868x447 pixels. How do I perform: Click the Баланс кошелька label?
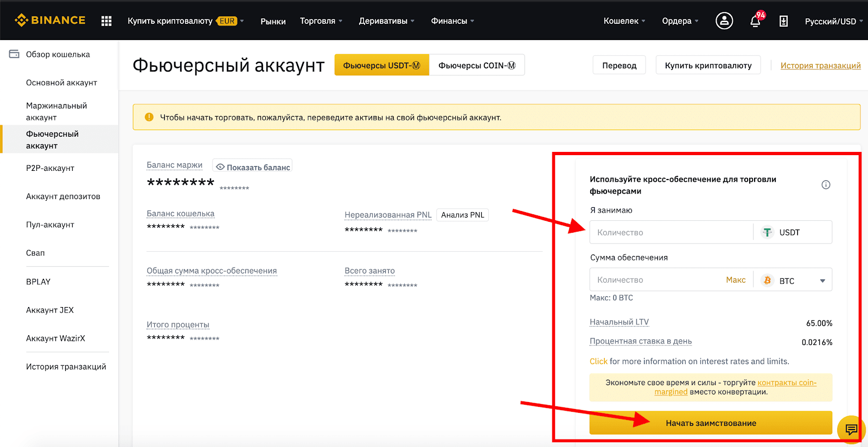180,214
